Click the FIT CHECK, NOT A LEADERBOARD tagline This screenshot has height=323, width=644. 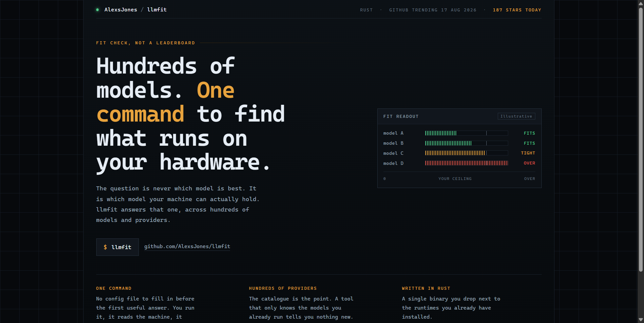(x=146, y=43)
